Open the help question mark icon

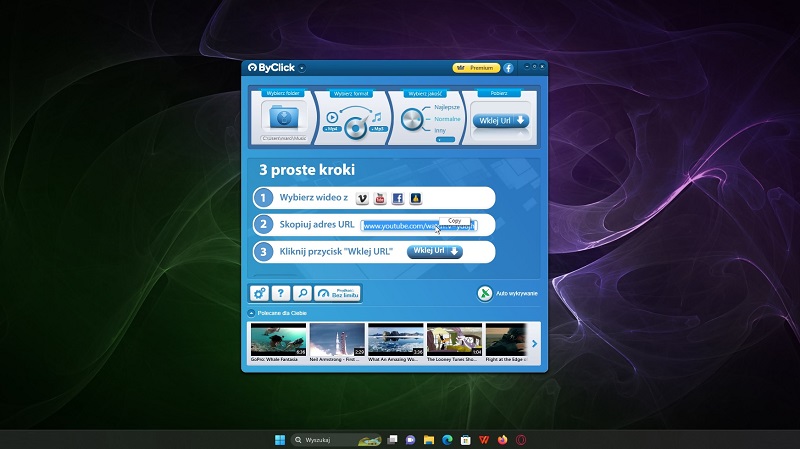(281, 293)
